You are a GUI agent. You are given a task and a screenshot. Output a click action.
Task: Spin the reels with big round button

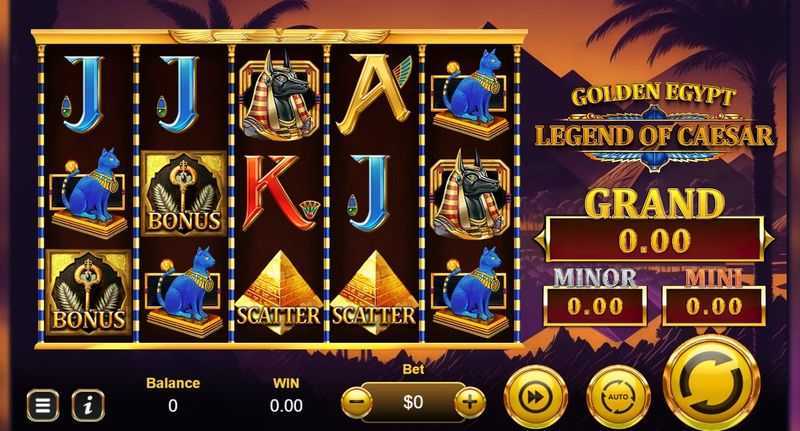point(712,383)
